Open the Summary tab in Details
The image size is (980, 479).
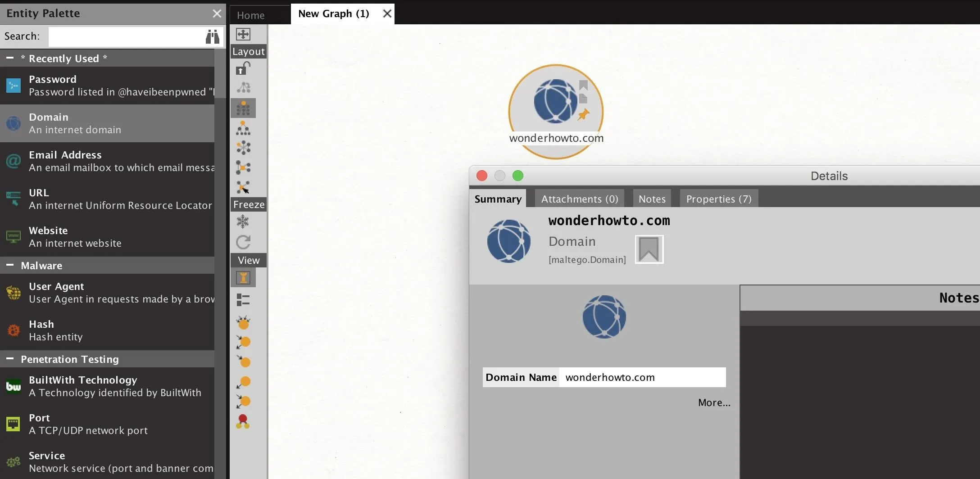tap(498, 199)
